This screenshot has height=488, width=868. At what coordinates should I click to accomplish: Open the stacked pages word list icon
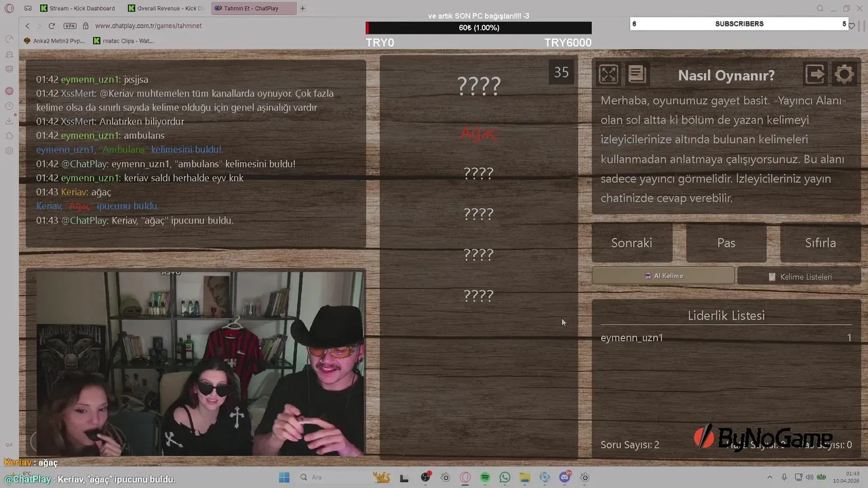coord(637,74)
